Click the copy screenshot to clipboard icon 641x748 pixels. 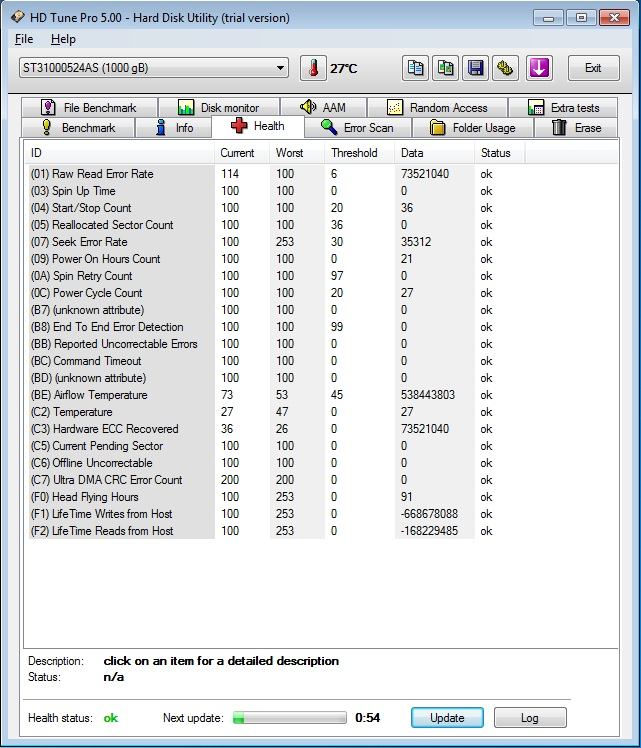445,68
